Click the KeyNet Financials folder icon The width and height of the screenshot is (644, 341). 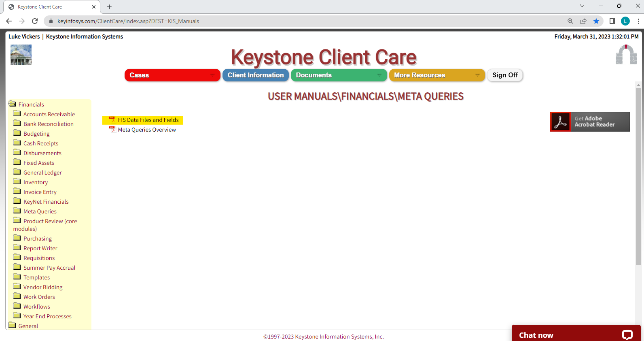point(17,201)
